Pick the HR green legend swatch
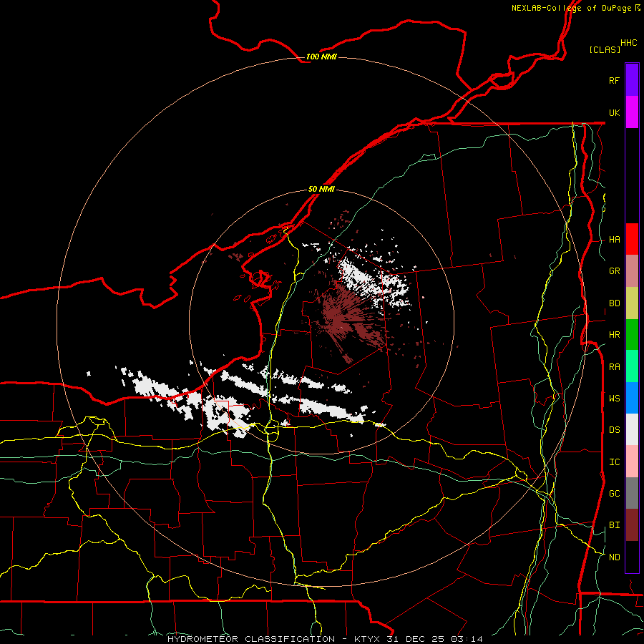The image size is (644, 644). click(x=632, y=335)
